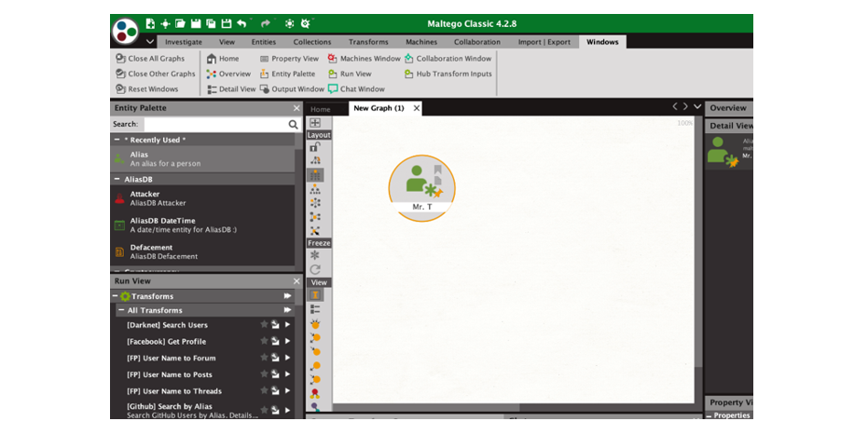Open Hub Transform Inputs
Viewport: 868px width, 435px height.
(x=448, y=75)
